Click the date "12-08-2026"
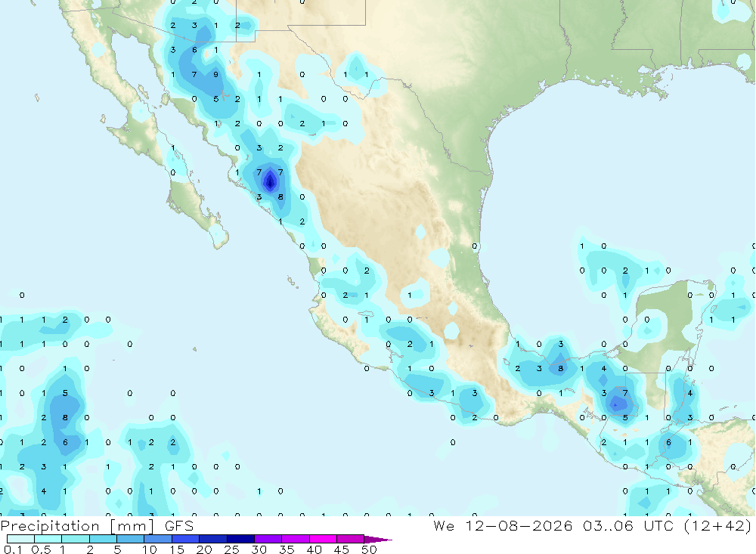 click(x=519, y=525)
